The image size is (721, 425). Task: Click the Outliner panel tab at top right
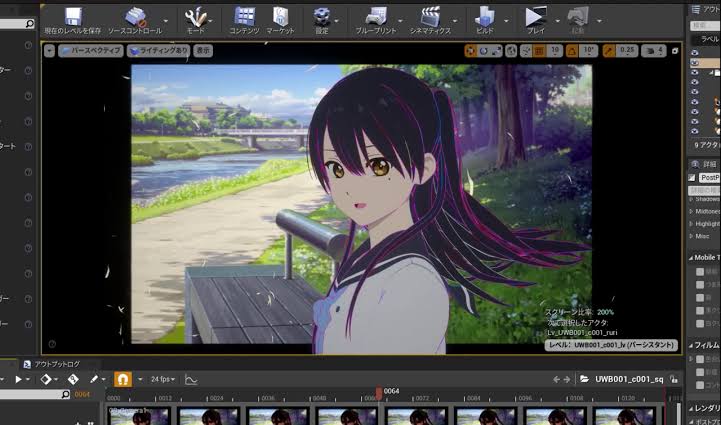pos(705,9)
